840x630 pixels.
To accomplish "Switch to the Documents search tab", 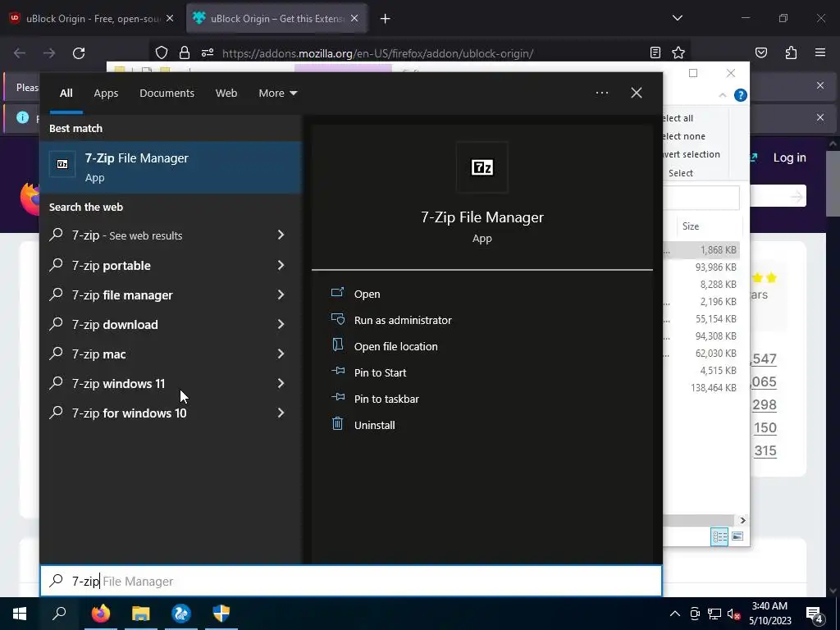I will pyautogui.click(x=167, y=93).
